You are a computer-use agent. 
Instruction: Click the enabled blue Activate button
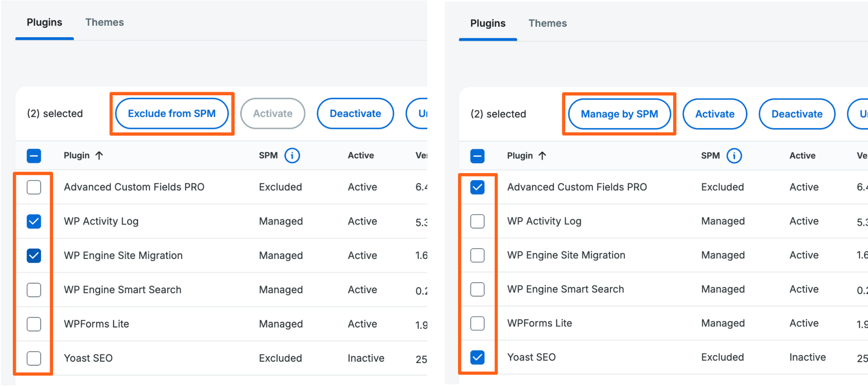714,114
